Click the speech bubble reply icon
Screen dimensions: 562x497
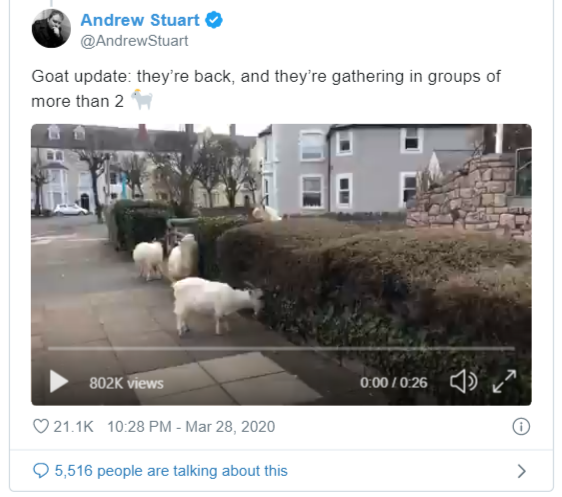coord(41,470)
